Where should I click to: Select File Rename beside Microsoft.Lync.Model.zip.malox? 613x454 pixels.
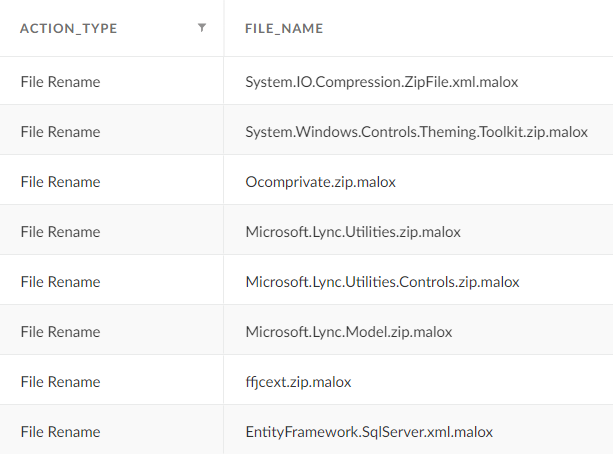(60, 332)
